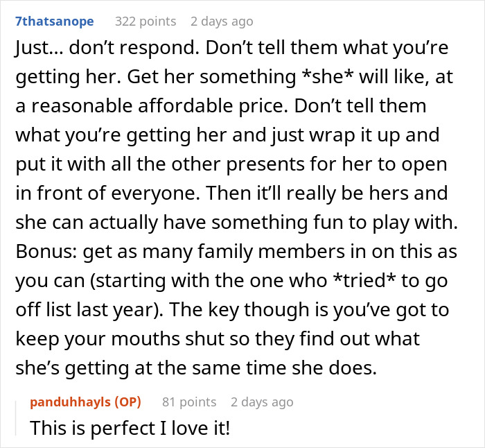The image size is (485, 448).
Task: Open the top comment's '2 days ago' timestamp
Action: (222, 21)
